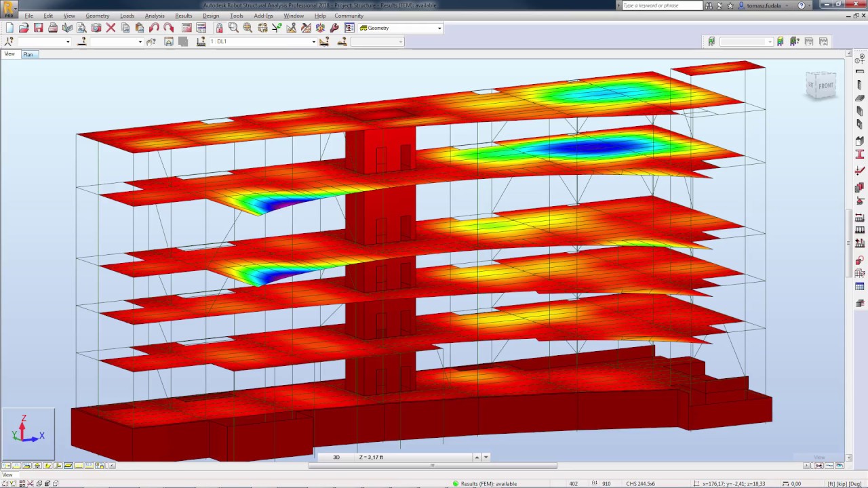Open the Geometry menu
The height and width of the screenshot is (488, 868).
98,16
